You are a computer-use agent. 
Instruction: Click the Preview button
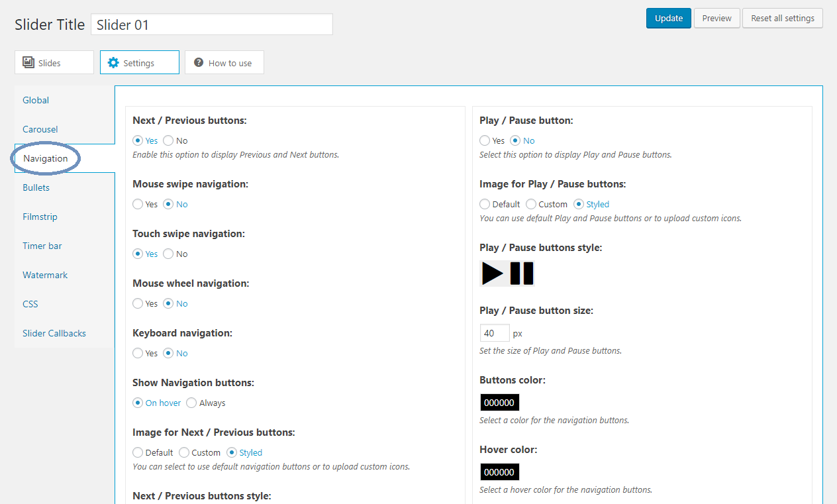[717, 18]
